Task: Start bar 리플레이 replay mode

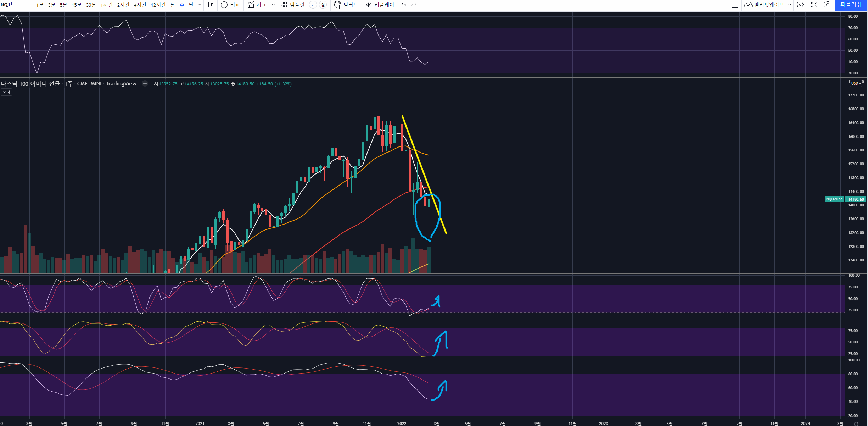Action: tap(380, 5)
